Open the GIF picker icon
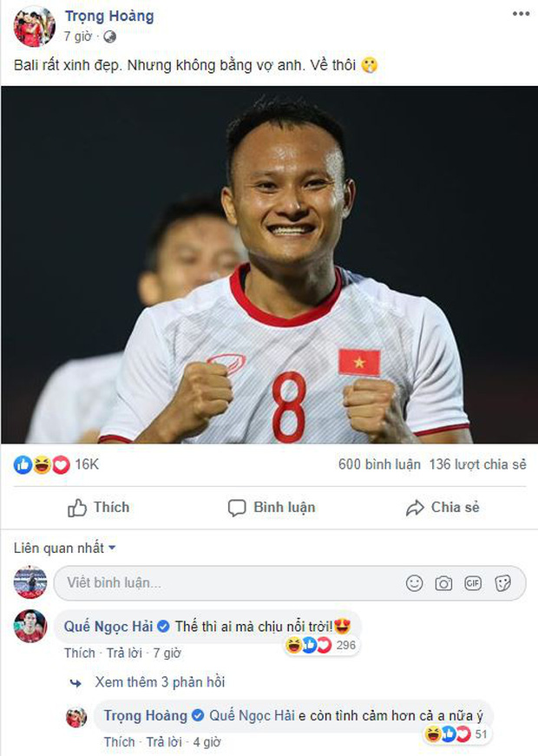Image resolution: width=538 pixels, height=756 pixels. click(473, 583)
